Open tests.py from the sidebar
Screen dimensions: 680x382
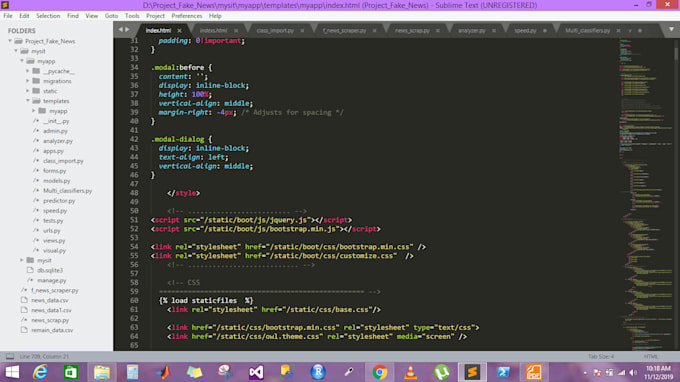53,221
